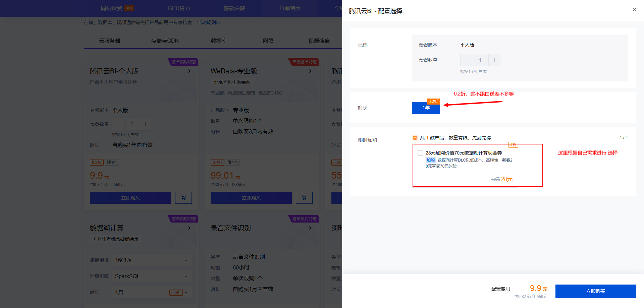Click the 1 / 1 page indicator
Image resolution: width=644 pixels, height=308 pixels.
[x=624, y=138]
